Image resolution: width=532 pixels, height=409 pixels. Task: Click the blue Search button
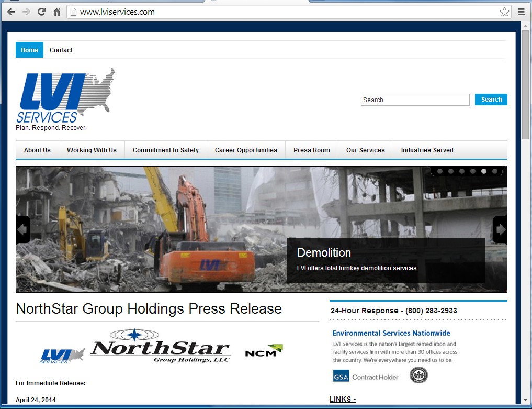tap(491, 100)
